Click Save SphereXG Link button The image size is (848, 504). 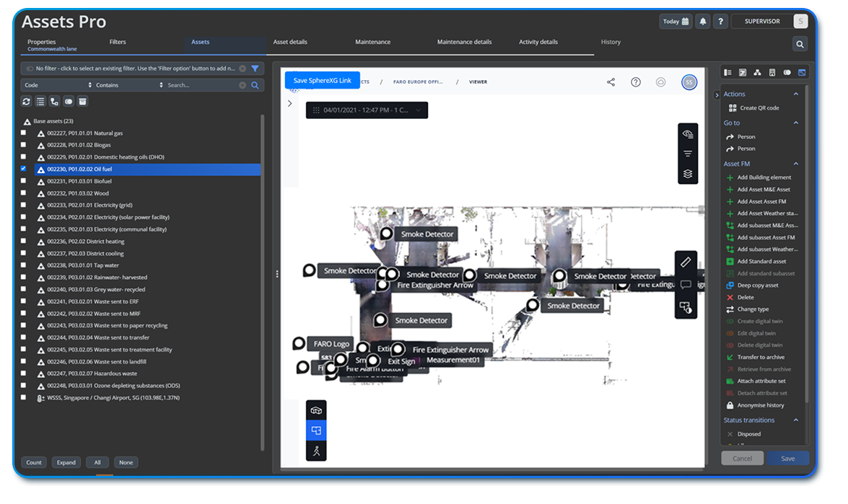pos(323,81)
